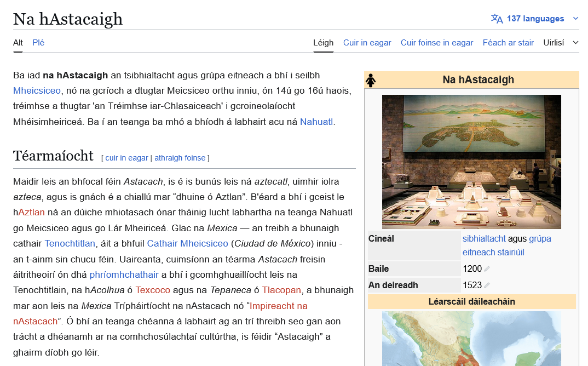Open the red Texcoco link
588x366 pixels.
click(x=153, y=290)
